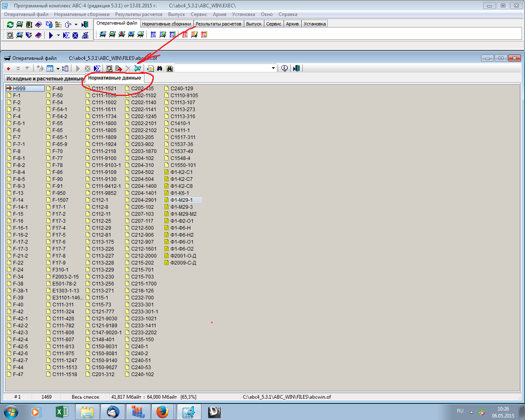
Task: Switch to Исходные и расчетные данные tab
Action: click(x=44, y=78)
